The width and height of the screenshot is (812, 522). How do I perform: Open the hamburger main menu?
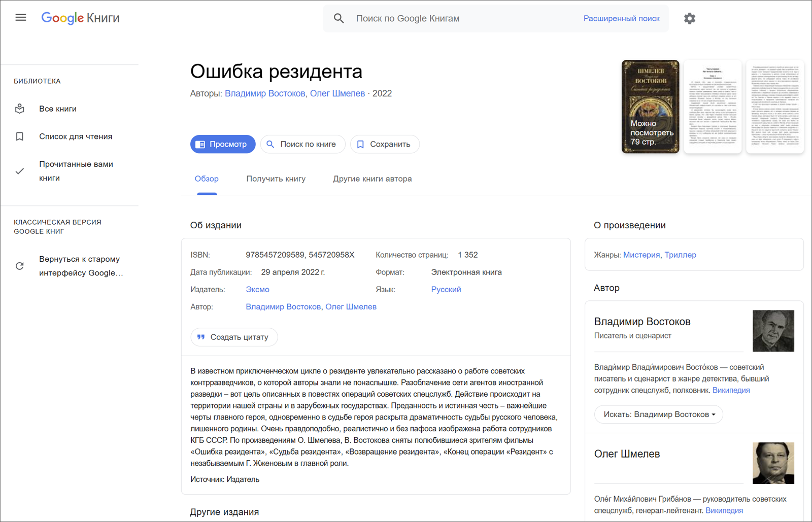(x=20, y=18)
